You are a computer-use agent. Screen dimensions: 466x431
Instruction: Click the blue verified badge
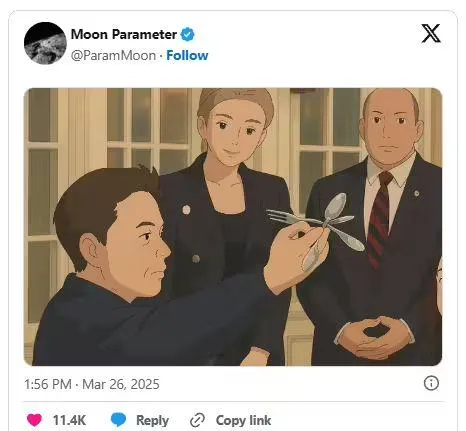(188, 34)
